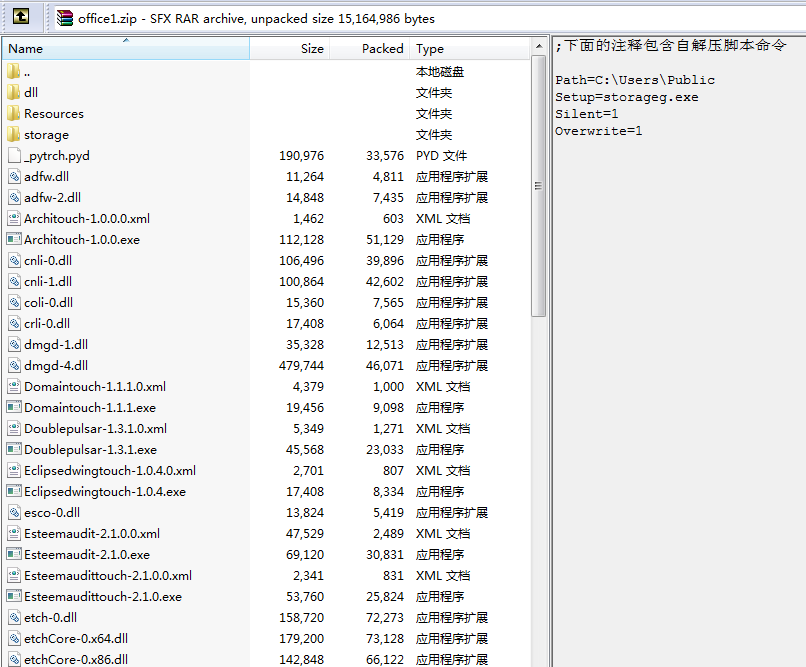This screenshot has height=667, width=806.
Task: Click the adfw-2.dll file icon
Action: [14, 198]
